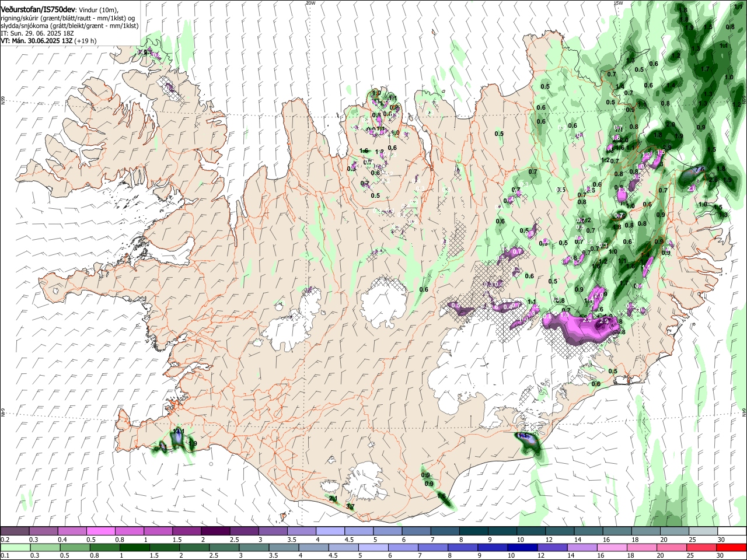Viewport: 747px width, 560px height.
Task: Select the '3.7' precipitation value on the south coast
Action: click(x=350, y=507)
